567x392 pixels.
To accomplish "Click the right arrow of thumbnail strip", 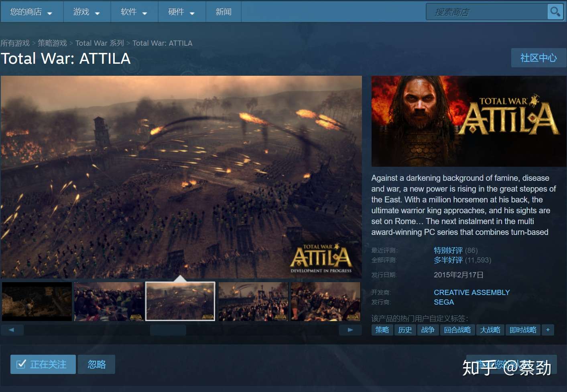I will pos(350,330).
